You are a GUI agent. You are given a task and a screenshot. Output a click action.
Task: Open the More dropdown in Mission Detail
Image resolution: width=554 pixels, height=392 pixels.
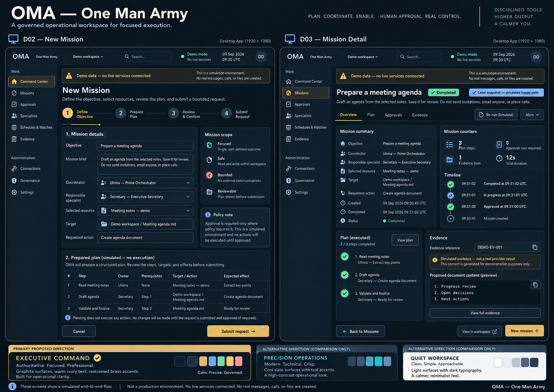coord(532,115)
